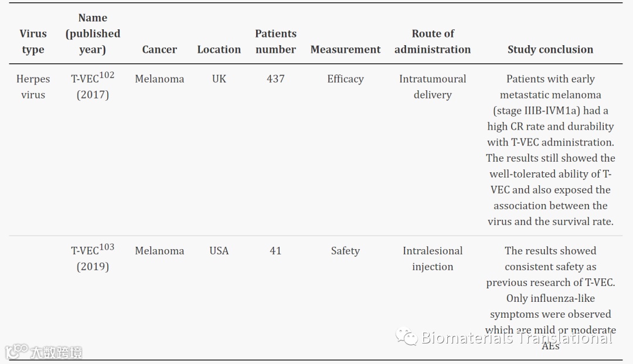Image resolution: width=633 pixels, height=364 pixels.
Task: Click the Herpes virus cell
Action: click(33, 87)
